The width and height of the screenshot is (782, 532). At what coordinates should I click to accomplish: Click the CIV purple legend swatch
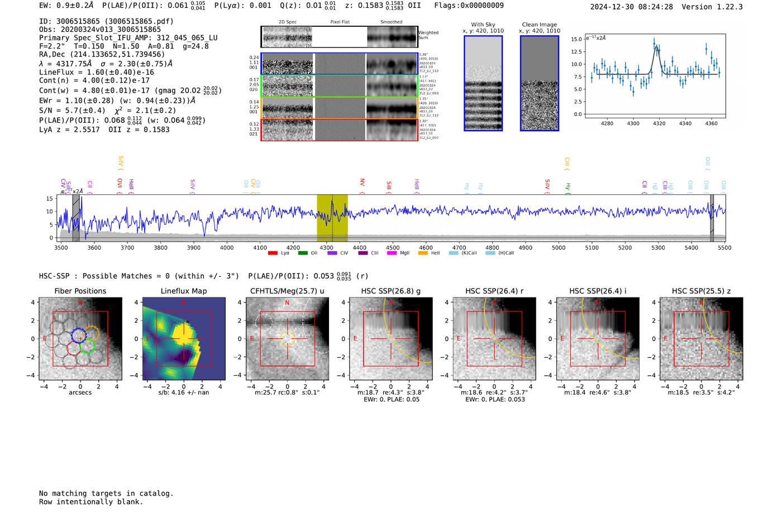[x=332, y=253]
